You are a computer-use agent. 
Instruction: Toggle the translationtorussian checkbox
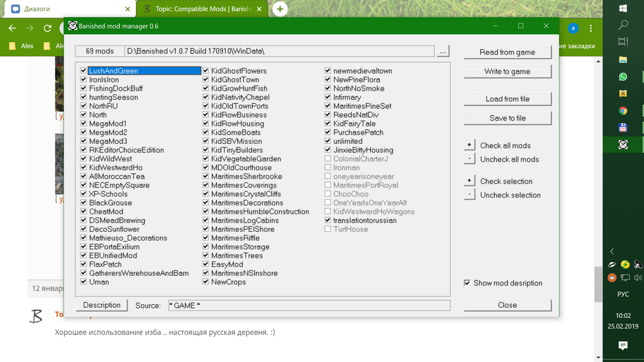(328, 220)
